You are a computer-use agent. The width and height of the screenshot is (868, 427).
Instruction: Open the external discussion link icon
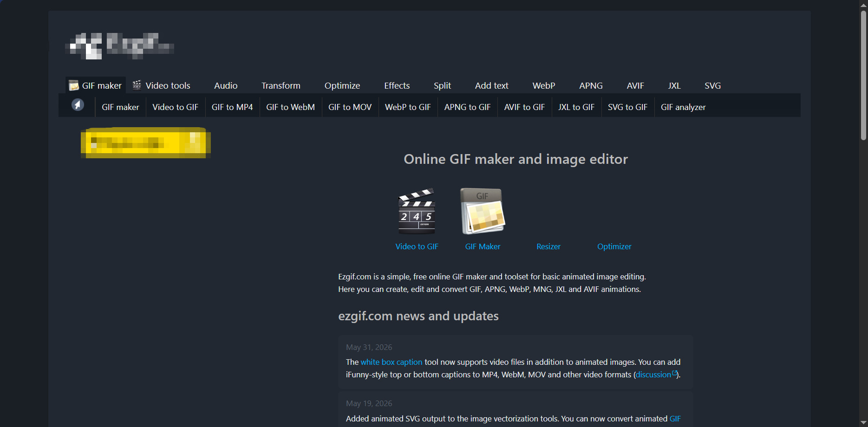(675, 373)
